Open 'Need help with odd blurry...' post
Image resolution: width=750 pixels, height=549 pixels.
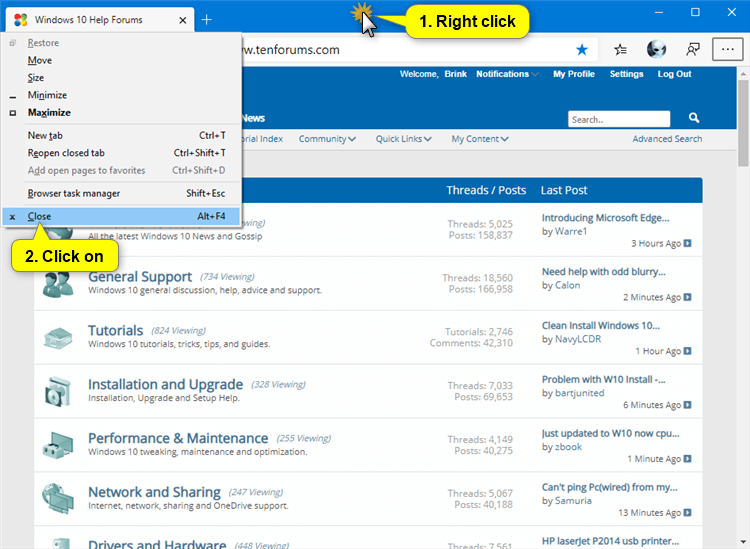(603, 272)
